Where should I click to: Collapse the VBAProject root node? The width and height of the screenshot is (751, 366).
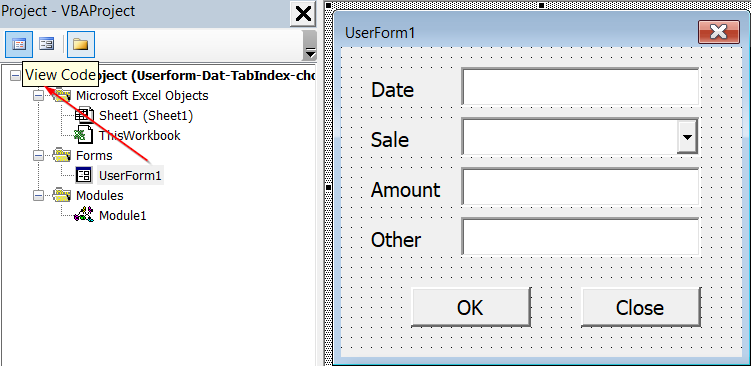point(15,76)
